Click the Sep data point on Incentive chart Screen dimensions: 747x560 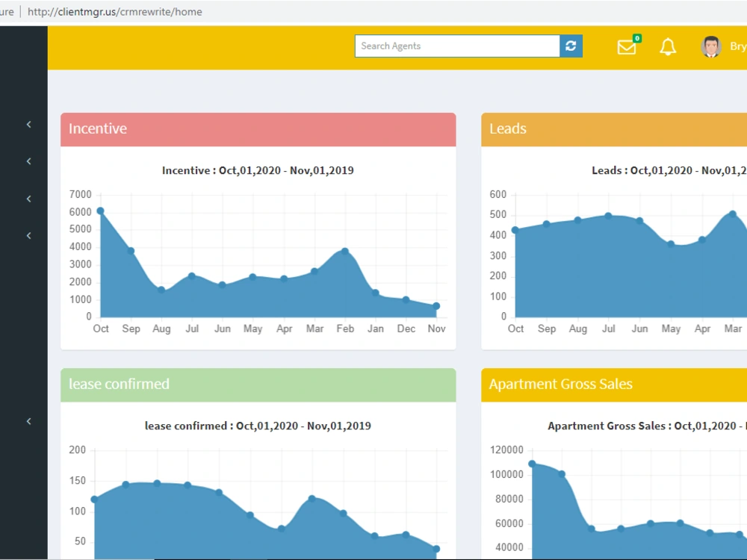click(x=131, y=251)
